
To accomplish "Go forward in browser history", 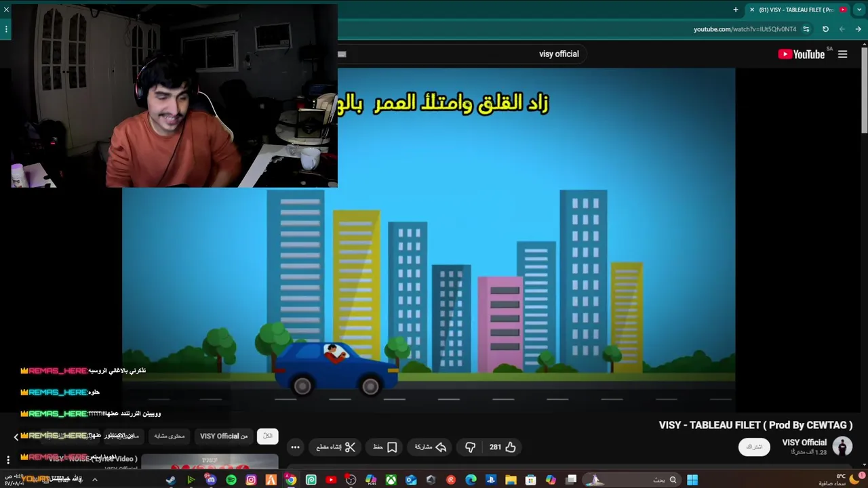I will 842,29.
